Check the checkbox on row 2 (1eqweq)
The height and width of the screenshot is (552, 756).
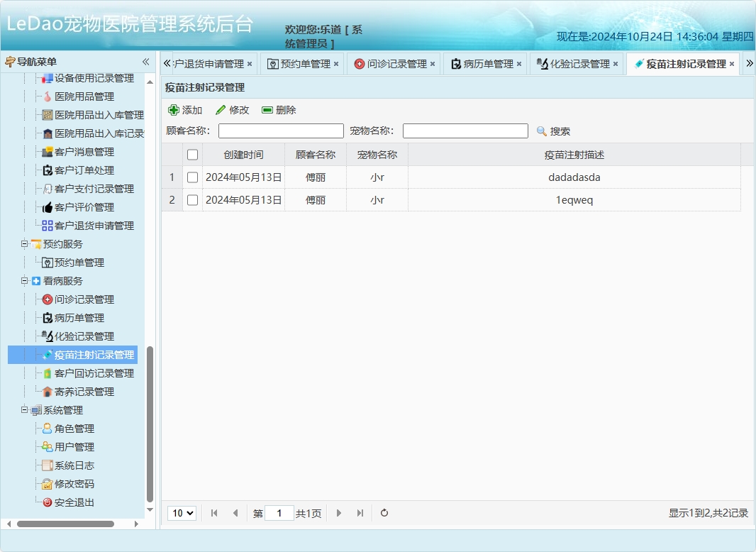[191, 200]
